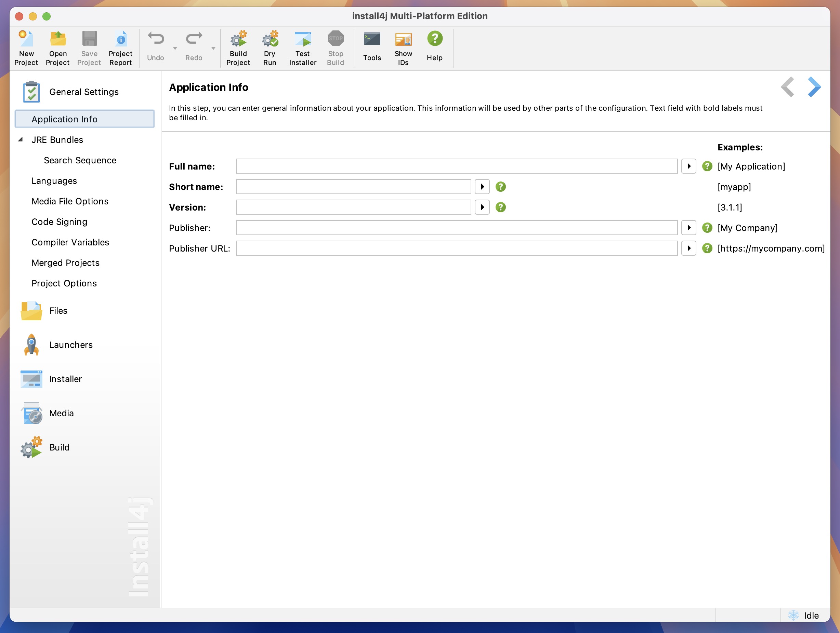
Task: Select Application Info in sidebar
Action: (85, 119)
